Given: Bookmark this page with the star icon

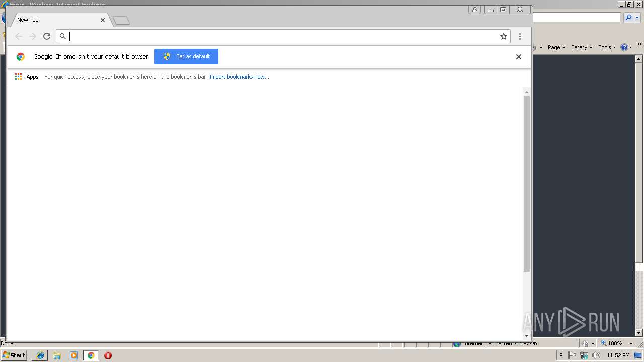Looking at the screenshot, I should click(x=503, y=36).
